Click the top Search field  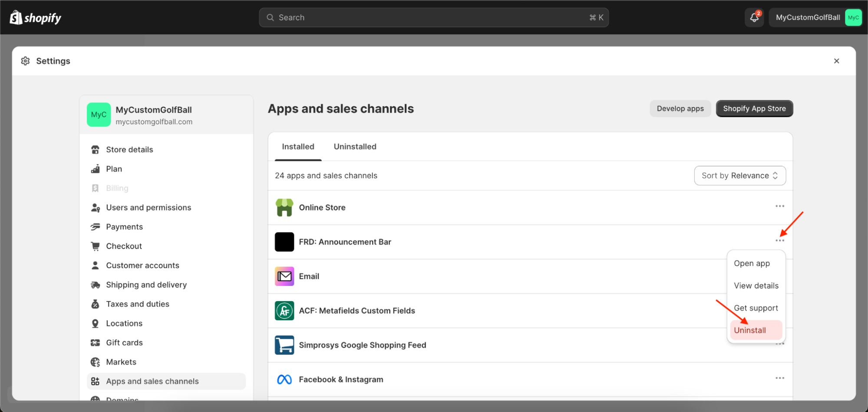433,18
